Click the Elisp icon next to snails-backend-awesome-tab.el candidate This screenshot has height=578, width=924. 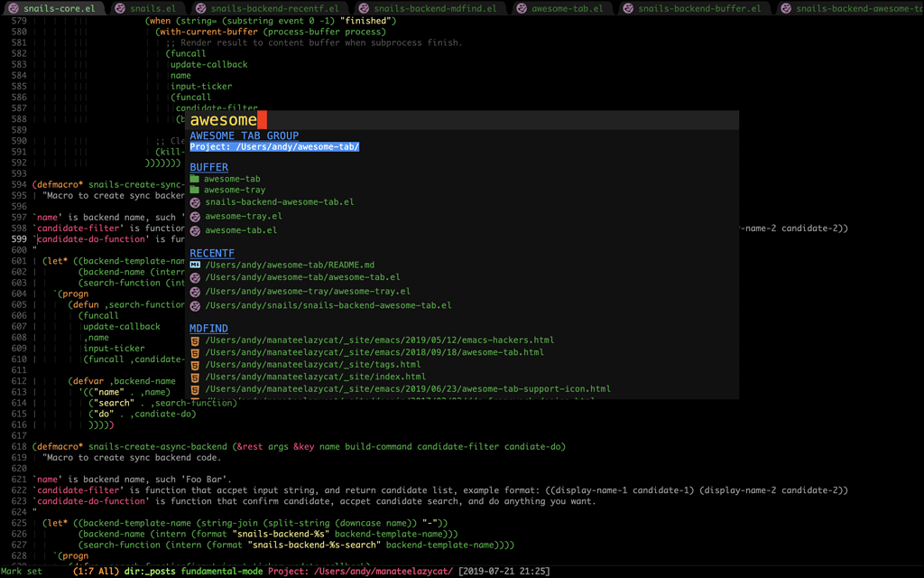[194, 201]
